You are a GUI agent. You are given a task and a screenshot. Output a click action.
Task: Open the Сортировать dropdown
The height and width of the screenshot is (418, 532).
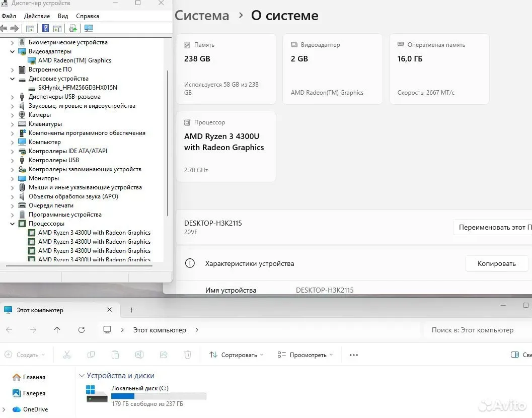236,355
